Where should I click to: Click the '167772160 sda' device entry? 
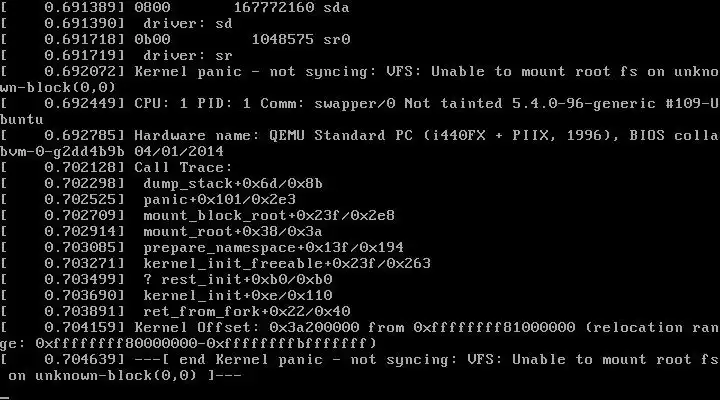coord(291,8)
